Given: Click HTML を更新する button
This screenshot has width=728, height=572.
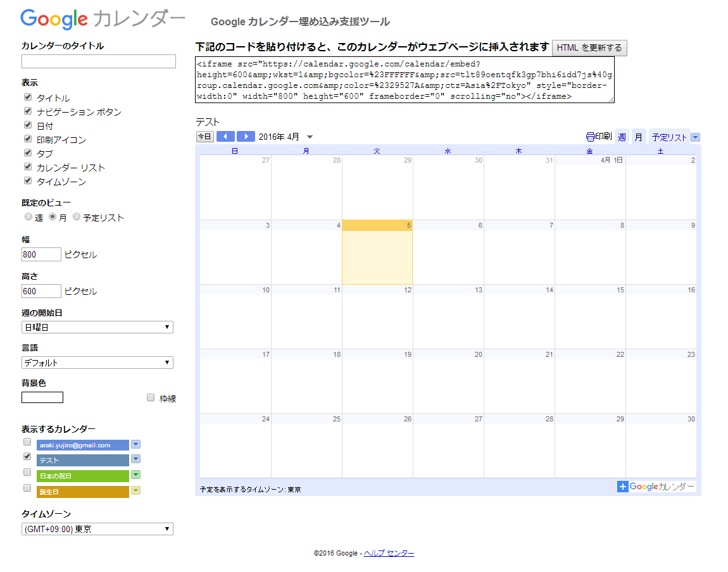Looking at the screenshot, I should point(589,48).
